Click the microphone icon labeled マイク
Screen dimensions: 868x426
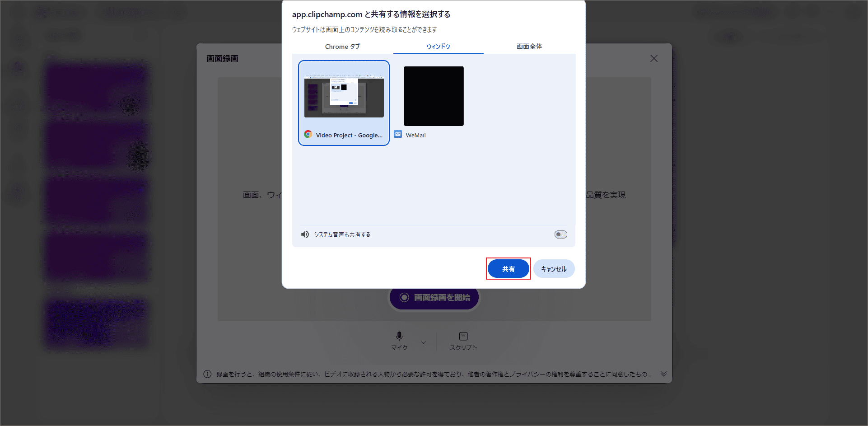click(x=399, y=336)
